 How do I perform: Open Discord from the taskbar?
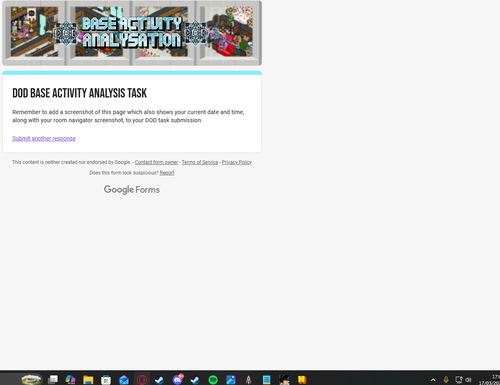point(178,379)
